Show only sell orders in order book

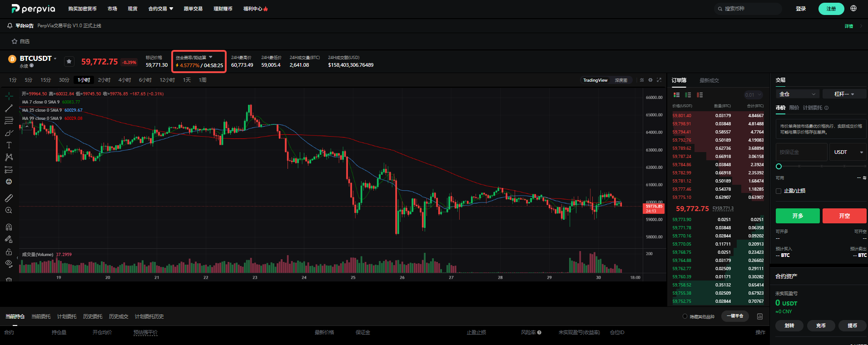coord(700,95)
